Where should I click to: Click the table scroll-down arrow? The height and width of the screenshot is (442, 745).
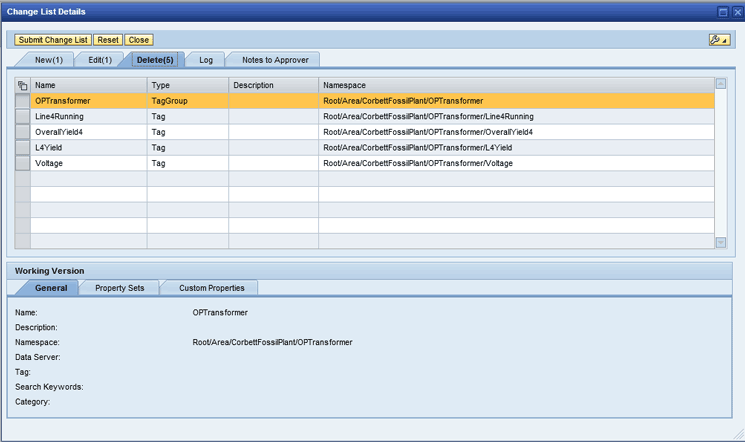720,242
